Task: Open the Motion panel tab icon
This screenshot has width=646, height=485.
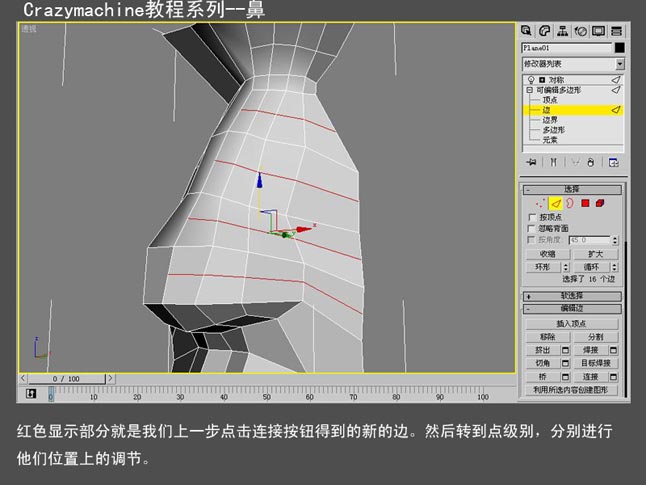Action: (x=580, y=31)
